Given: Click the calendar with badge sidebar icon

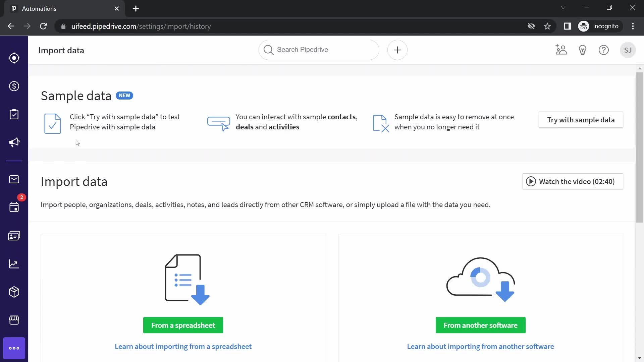Looking at the screenshot, I should [x=14, y=207].
